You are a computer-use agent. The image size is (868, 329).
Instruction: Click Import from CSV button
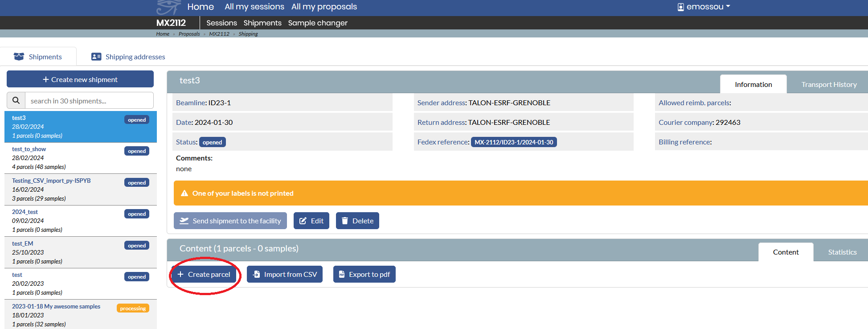pyautogui.click(x=284, y=274)
